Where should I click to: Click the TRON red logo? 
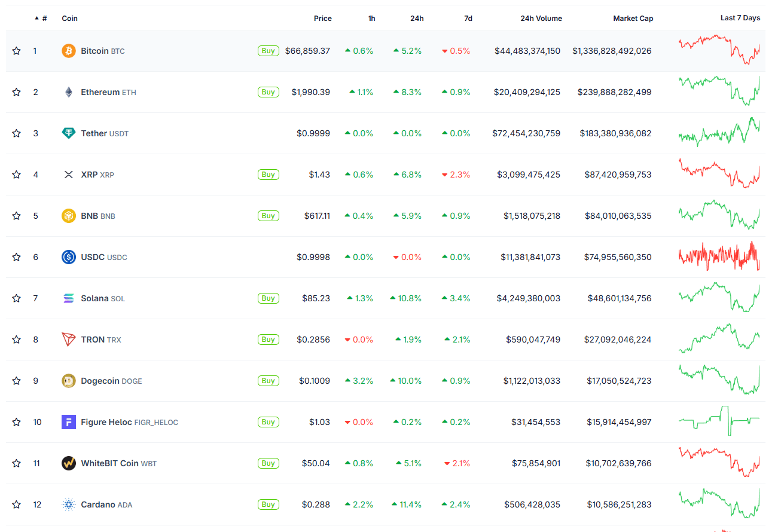pos(68,340)
